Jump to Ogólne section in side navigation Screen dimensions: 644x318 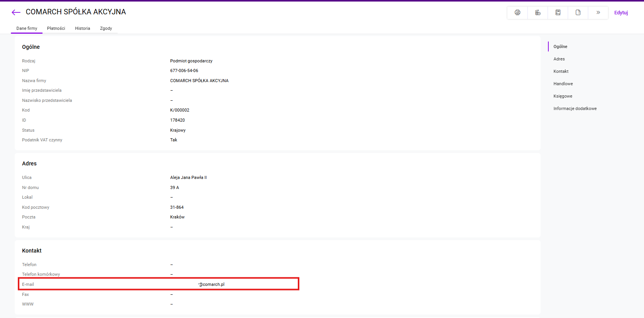[560, 46]
